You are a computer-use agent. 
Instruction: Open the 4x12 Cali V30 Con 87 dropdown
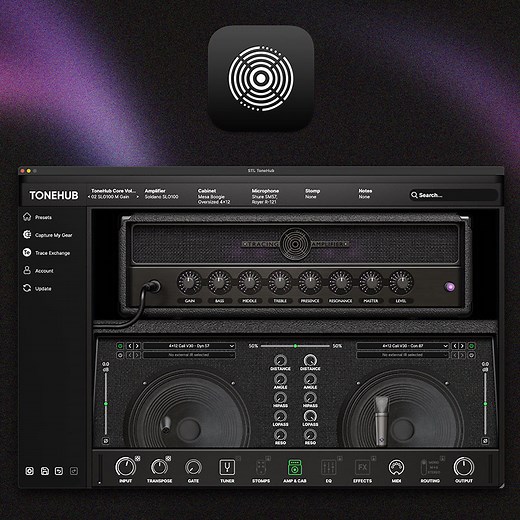click(403, 346)
